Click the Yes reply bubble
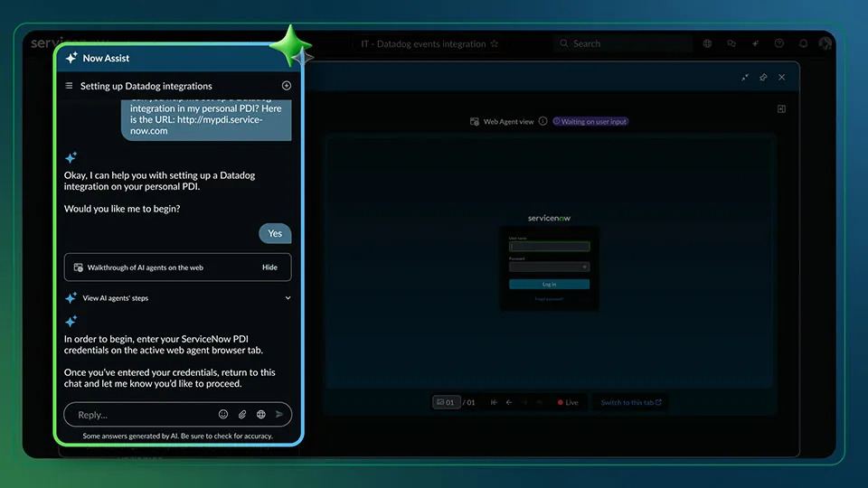 coord(275,233)
